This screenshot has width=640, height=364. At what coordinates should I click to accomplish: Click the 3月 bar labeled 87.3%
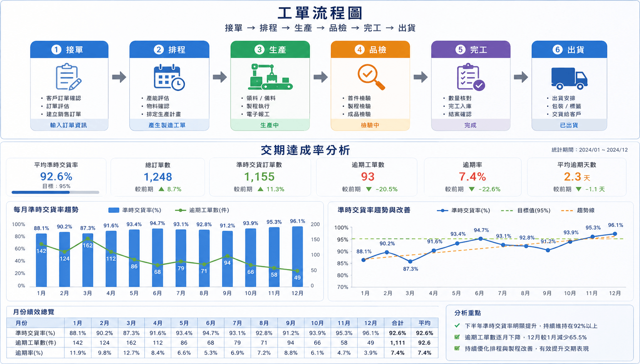coord(88,260)
